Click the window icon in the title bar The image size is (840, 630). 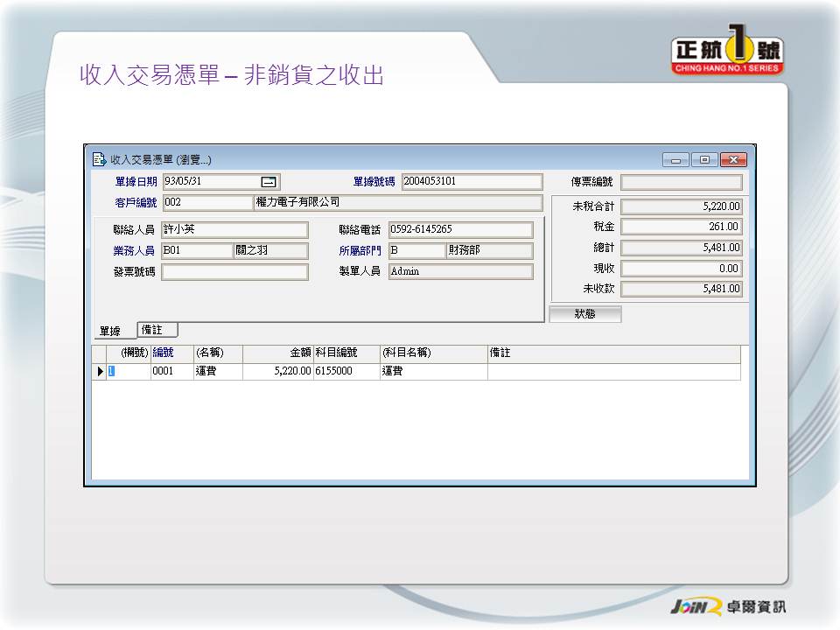point(99,160)
